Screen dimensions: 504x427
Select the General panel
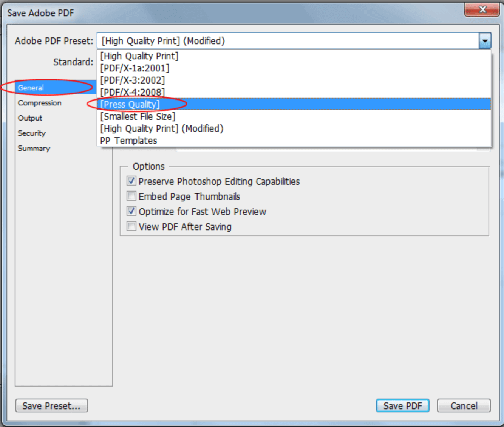(x=31, y=88)
